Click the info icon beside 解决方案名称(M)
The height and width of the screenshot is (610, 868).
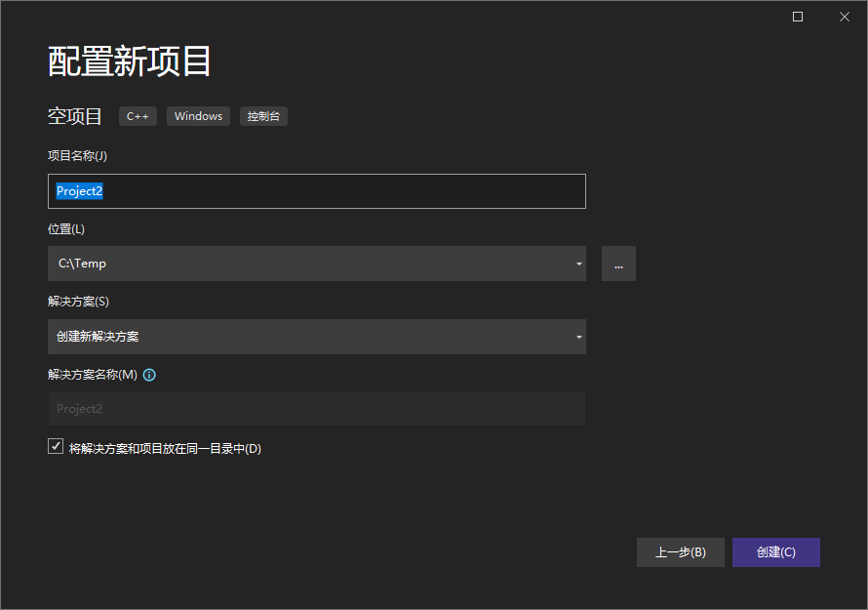coord(148,373)
